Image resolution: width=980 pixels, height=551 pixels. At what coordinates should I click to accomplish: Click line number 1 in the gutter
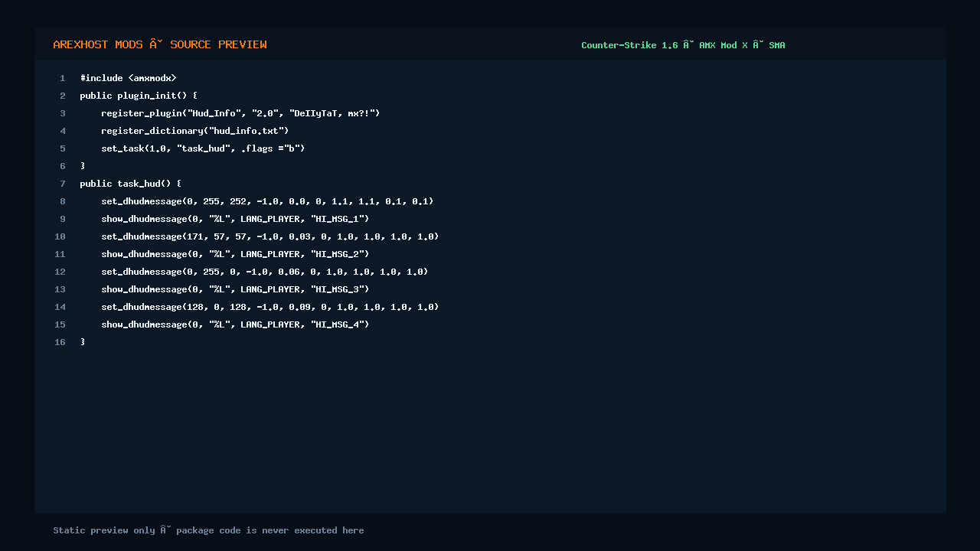[63, 78]
